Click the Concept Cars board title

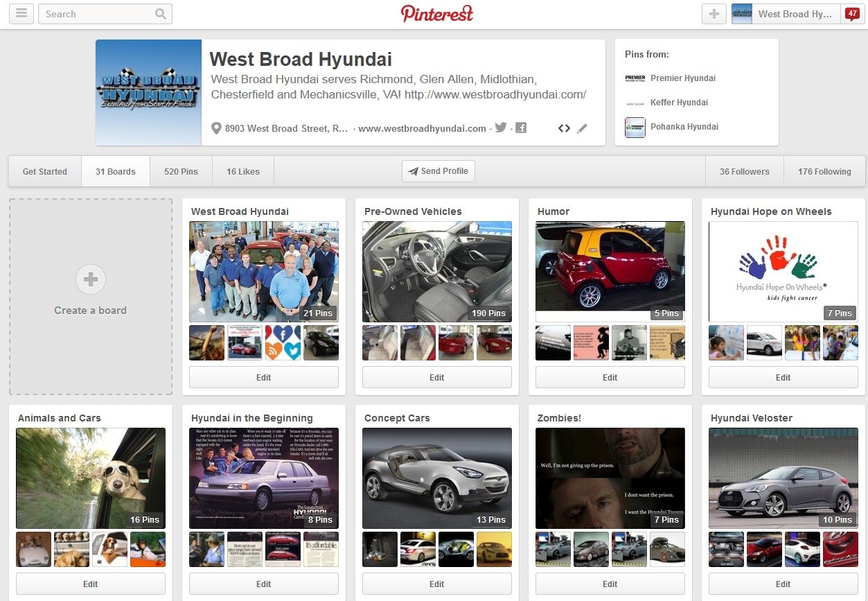pyautogui.click(x=397, y=418)
